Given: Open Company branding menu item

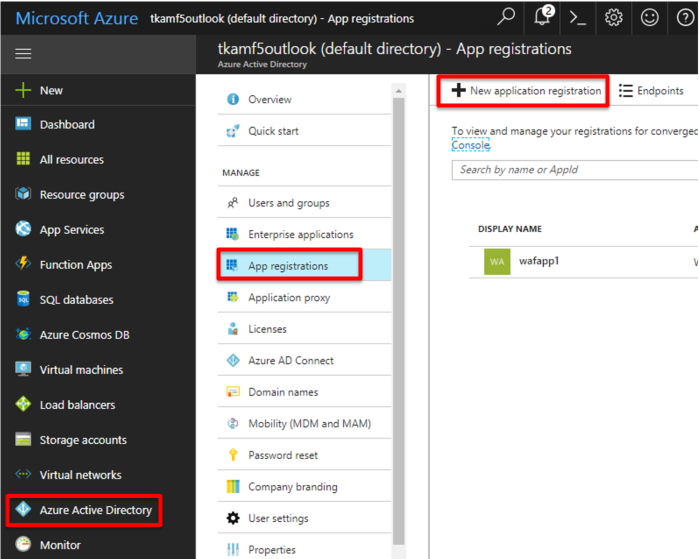Looking at the screenshot, I should pos(304,487).
